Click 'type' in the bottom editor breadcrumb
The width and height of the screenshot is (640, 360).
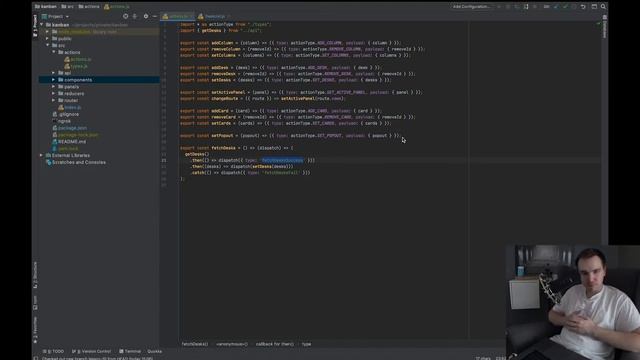pos(307,344)
